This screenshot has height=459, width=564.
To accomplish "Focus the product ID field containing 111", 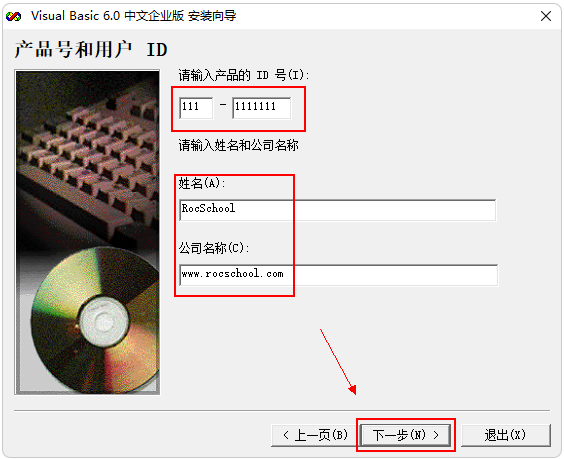I will click(x=196, y=108).
